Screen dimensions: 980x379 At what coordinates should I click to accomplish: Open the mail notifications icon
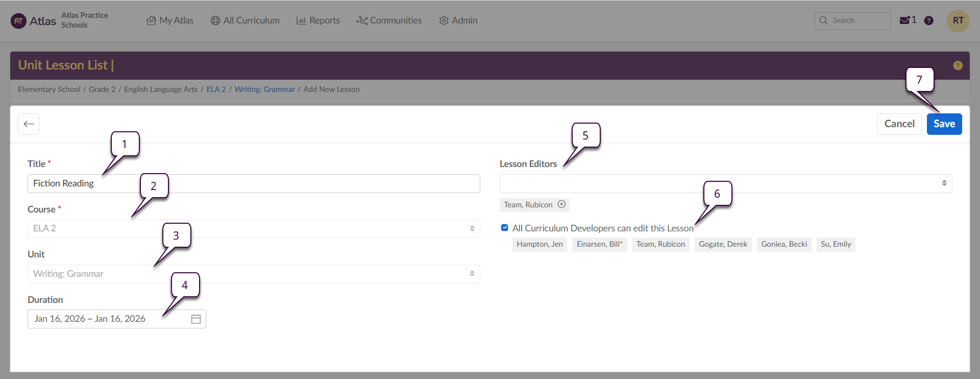(905, 20)
